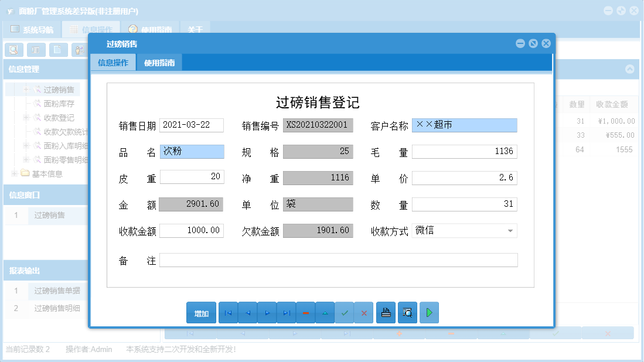Viewport: 644px width, 362px height.
Task: Click the 备注 remarks input field
Action: [x=340, y=259]
